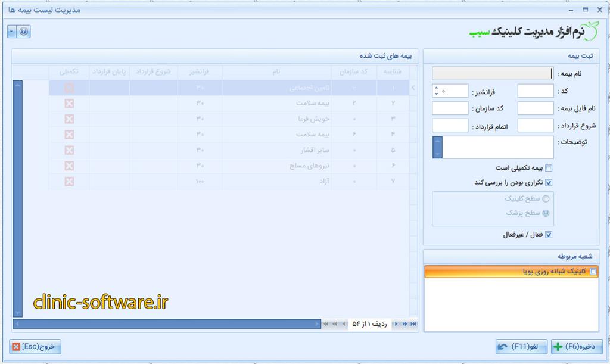Viewport: 610px width, 364px height.
Task: Click red X icon in تامین اجتماعی row
Action: [x=69, y=88]
